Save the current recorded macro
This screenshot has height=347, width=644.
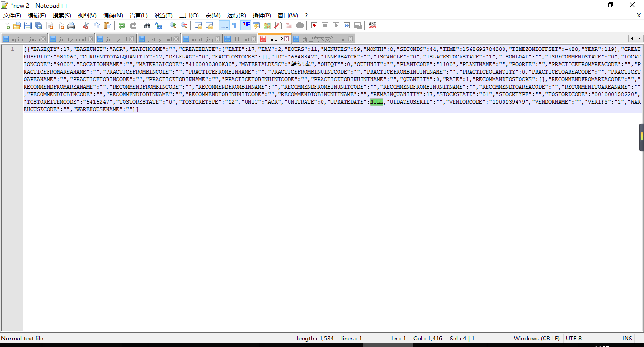click(x=358, y=25)
